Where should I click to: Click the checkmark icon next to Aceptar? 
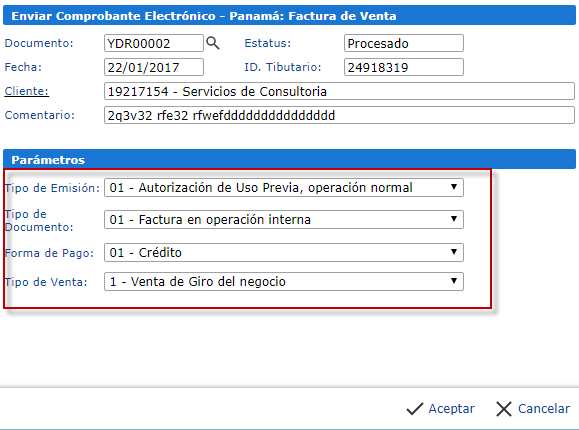click(414, 409)
